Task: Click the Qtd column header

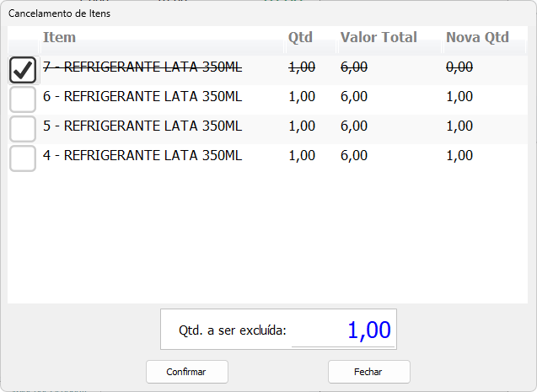Action: [x=300, y=37]
